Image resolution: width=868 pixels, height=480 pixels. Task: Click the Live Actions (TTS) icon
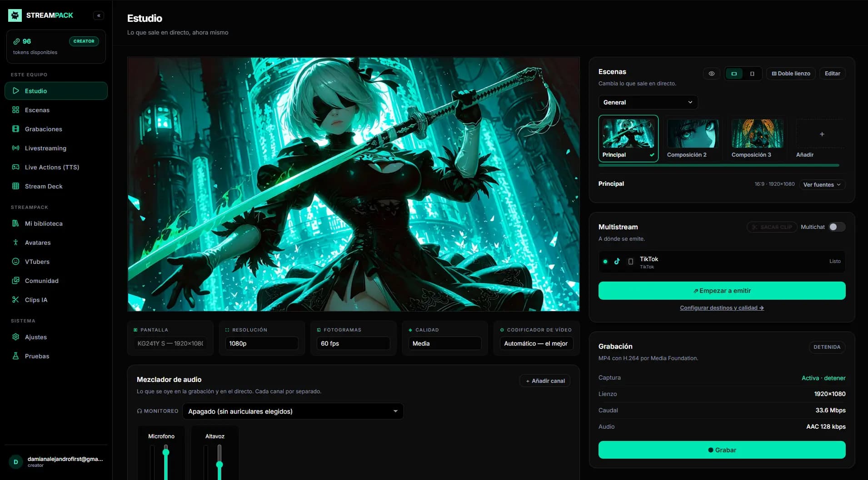pos(16,167)
